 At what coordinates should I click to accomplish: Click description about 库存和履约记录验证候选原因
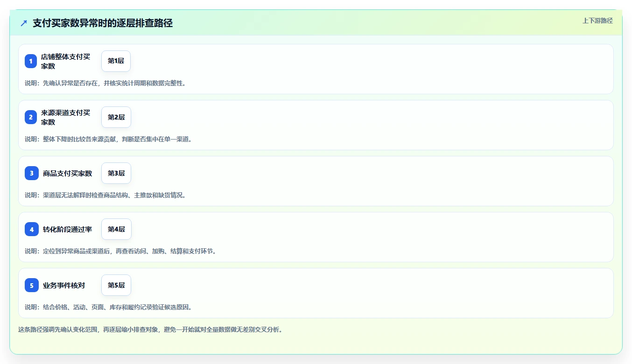pos(109,307)
